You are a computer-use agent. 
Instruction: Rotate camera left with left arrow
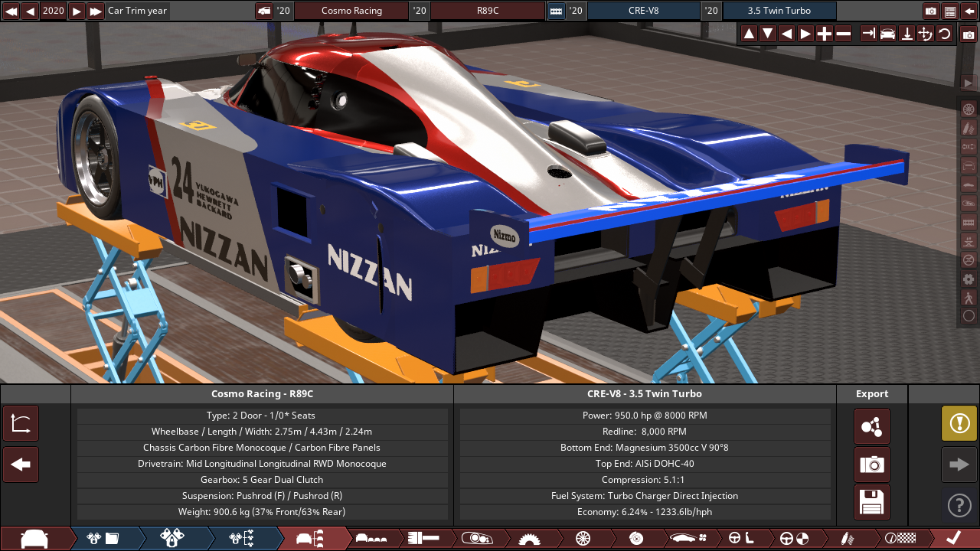(x=786, y=34)
